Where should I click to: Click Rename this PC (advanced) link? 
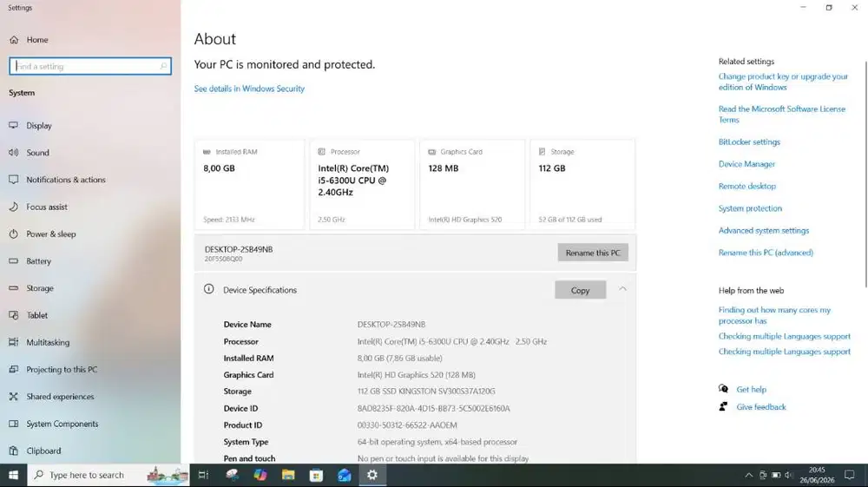[x=766, y=253]
